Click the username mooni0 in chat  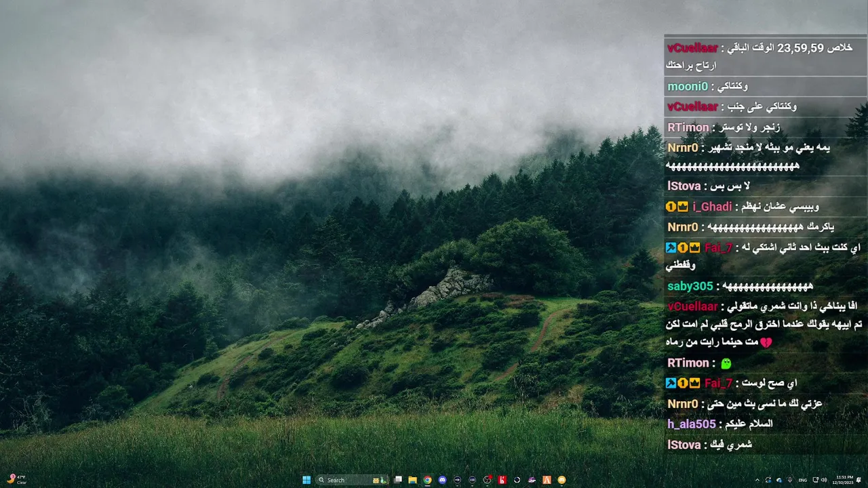click(688, 86)
